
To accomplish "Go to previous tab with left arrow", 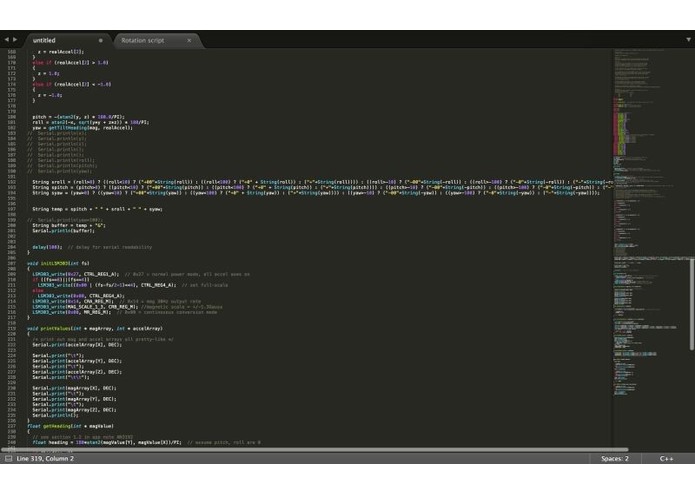I will (7, 40).
